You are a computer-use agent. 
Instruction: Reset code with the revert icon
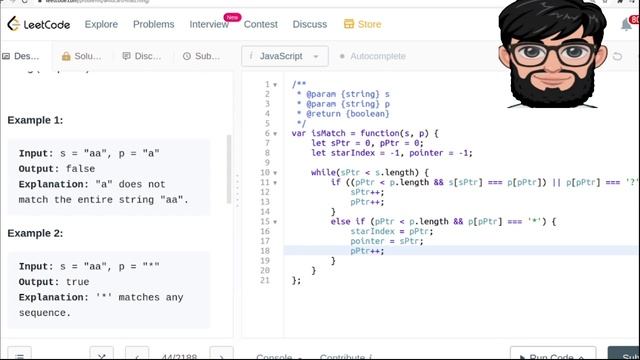coord(618,56)
